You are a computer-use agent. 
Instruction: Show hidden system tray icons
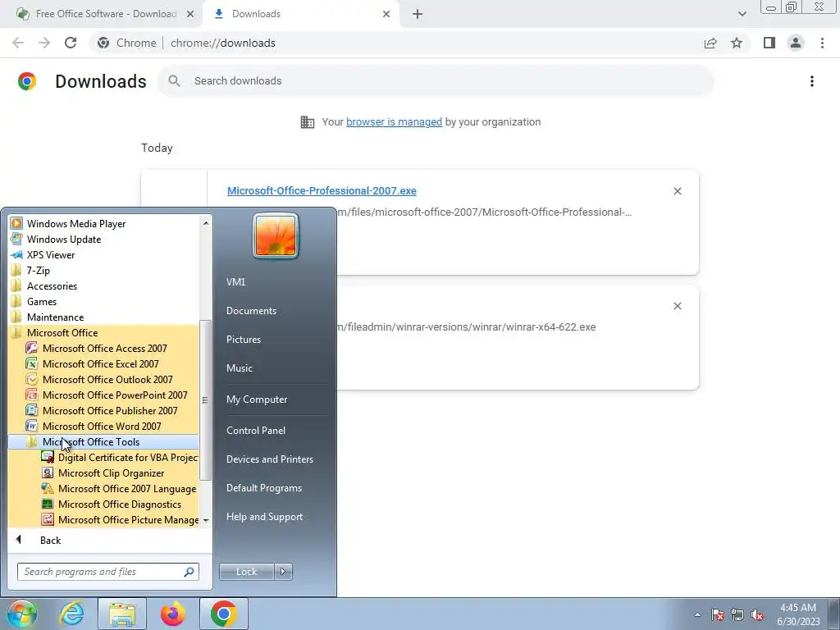(697, 614)
